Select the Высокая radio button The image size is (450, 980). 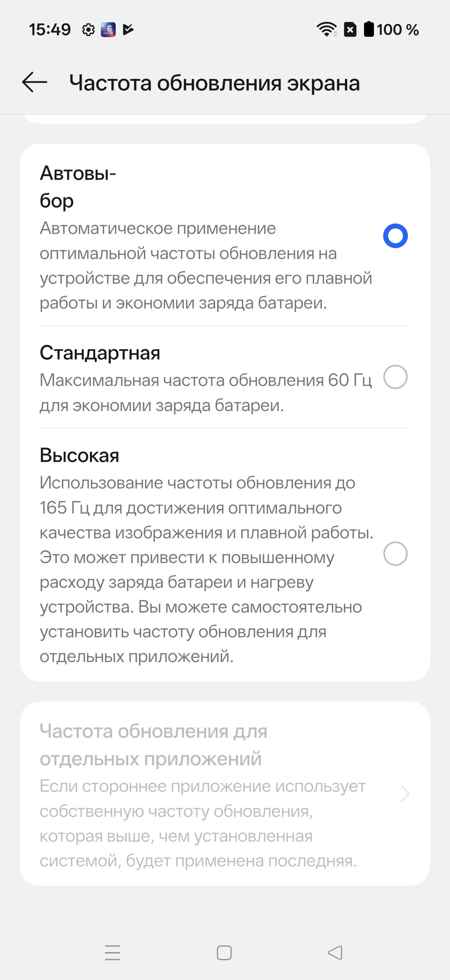click(395, 554)
